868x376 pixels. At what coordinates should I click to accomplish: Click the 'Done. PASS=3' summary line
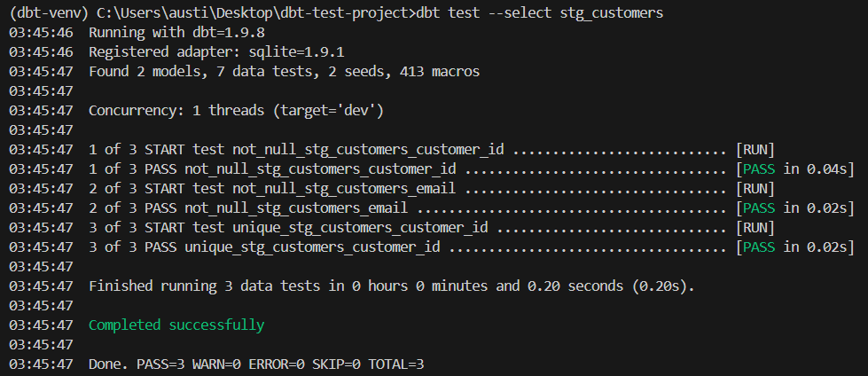[256, 364]
